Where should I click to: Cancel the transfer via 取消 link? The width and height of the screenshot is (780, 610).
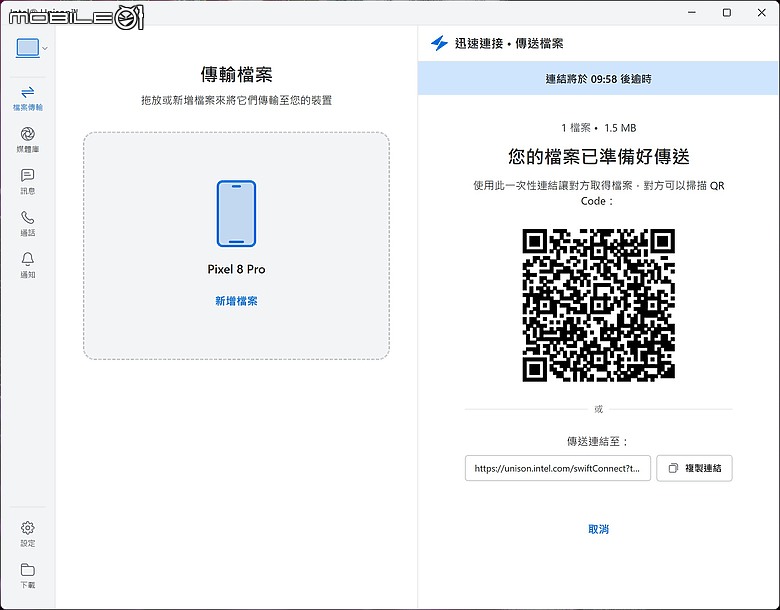point(598,529)
